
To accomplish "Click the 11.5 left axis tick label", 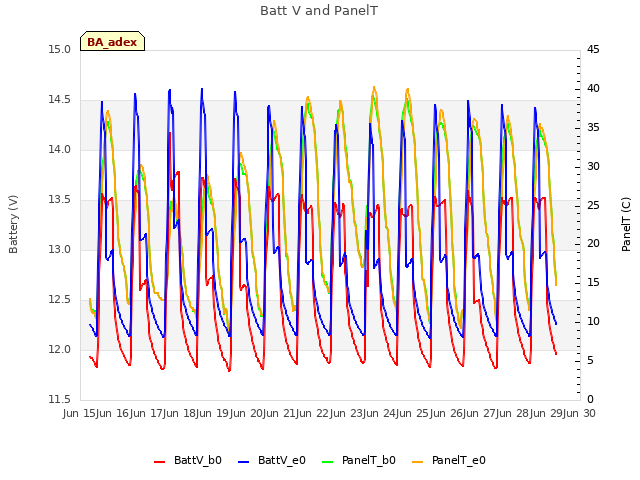I will [x=59, y=399].
